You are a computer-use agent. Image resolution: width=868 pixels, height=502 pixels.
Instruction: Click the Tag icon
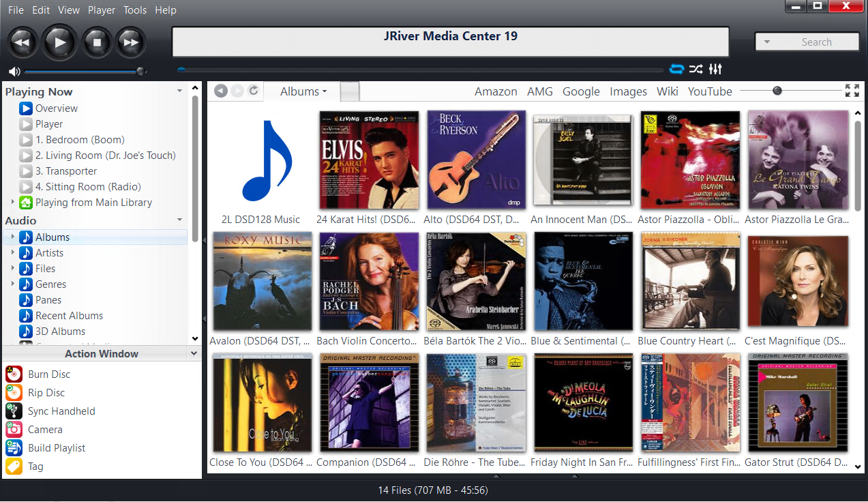(x=14, y=466)
